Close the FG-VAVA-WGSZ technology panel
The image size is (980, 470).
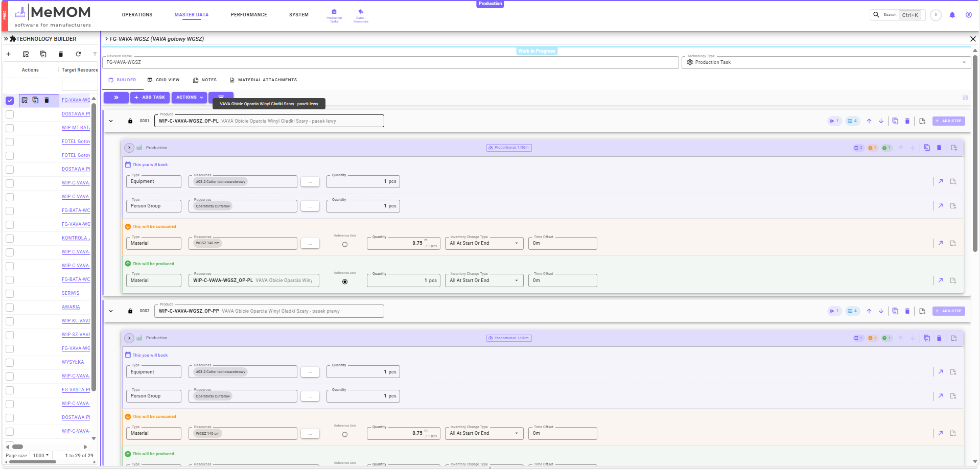point(973,39)
